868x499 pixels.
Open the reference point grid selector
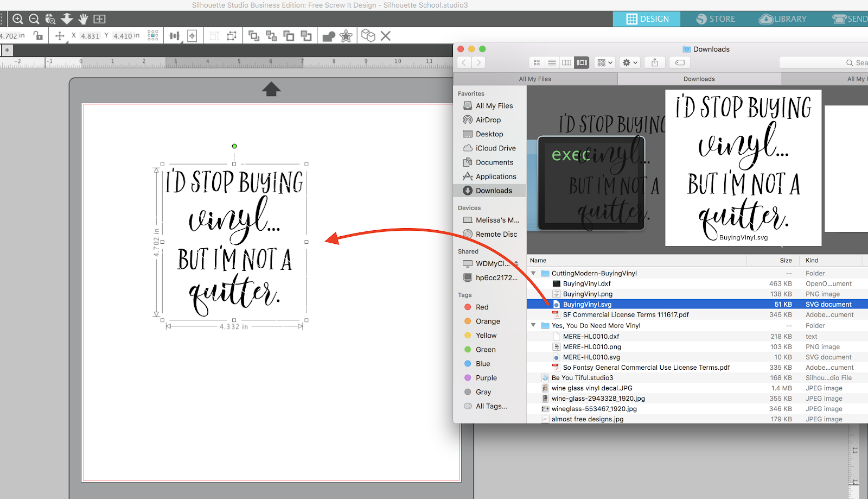tap(153, 35)
